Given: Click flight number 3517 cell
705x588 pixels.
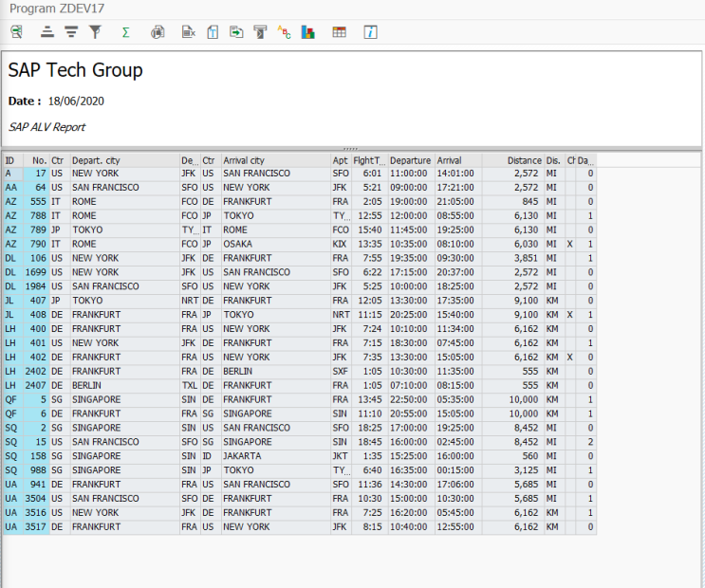Looking at the screenshot, I should tap(36, 527).
